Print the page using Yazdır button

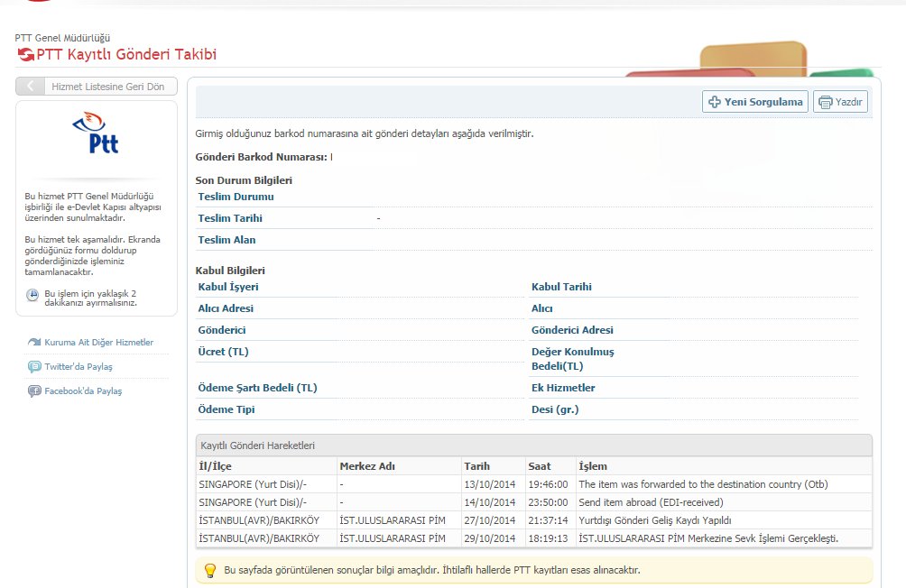click(x=840, y=102)
